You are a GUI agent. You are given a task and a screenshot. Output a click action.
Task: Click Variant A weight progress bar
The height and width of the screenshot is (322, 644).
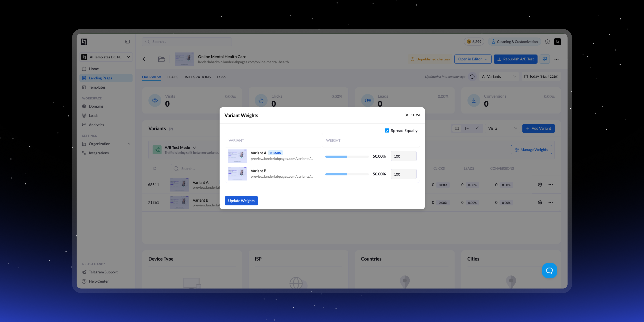[347, 156]
